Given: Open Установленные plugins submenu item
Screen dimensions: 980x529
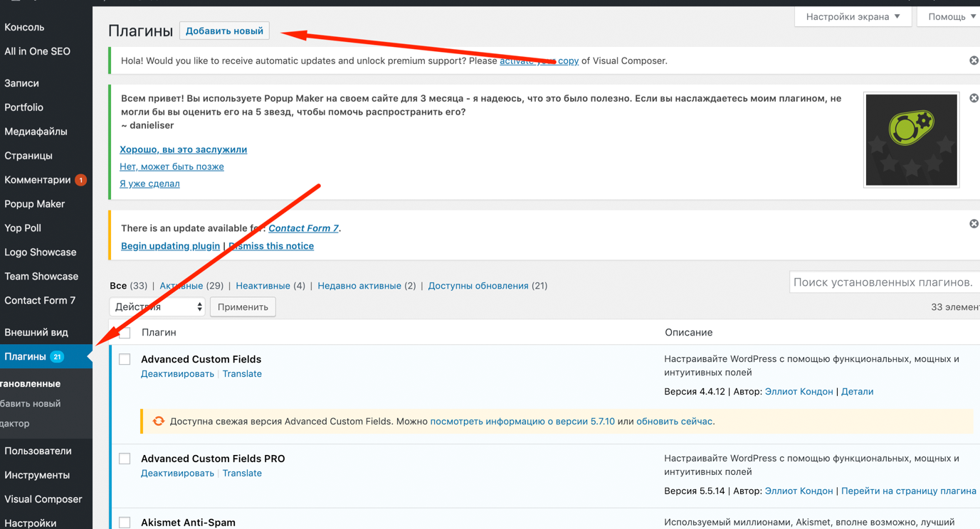Looking at the screenshot, I should tap(31, 383).
